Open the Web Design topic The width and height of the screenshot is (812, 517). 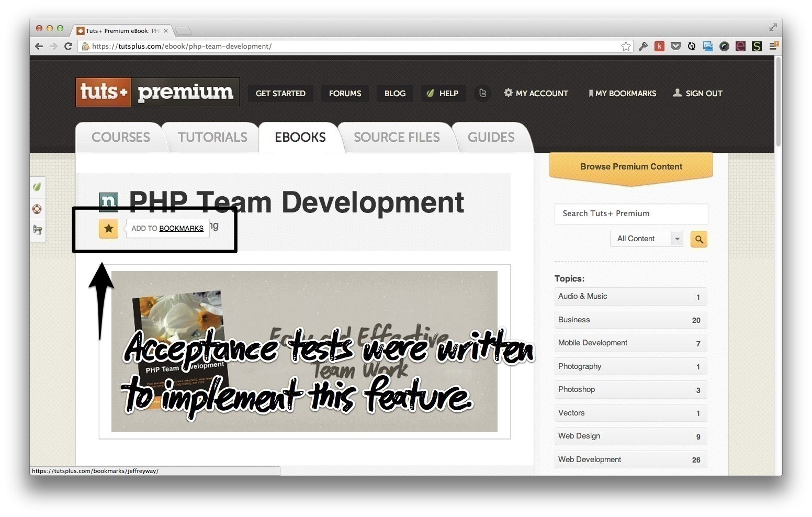tap(630, 436)
